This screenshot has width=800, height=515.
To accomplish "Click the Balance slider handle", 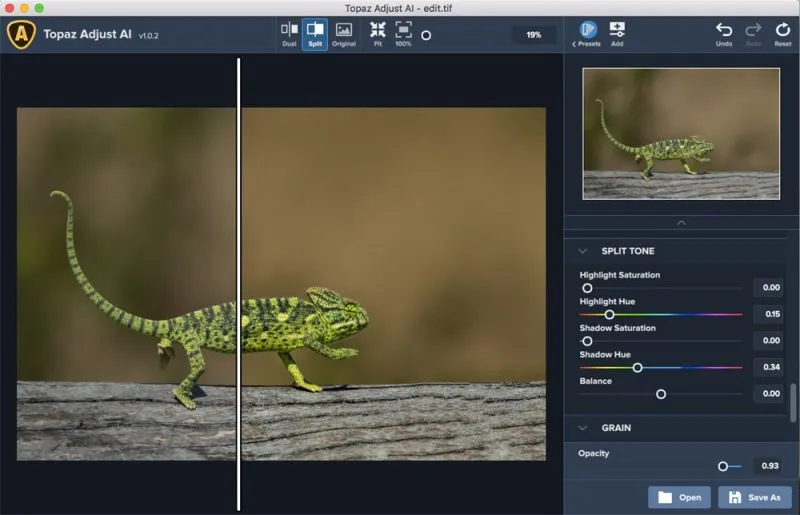I will point(661,394).
